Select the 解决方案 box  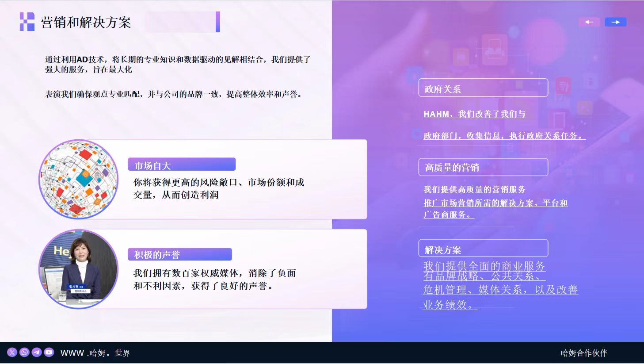pyautogui.click(x=483, y=248)
